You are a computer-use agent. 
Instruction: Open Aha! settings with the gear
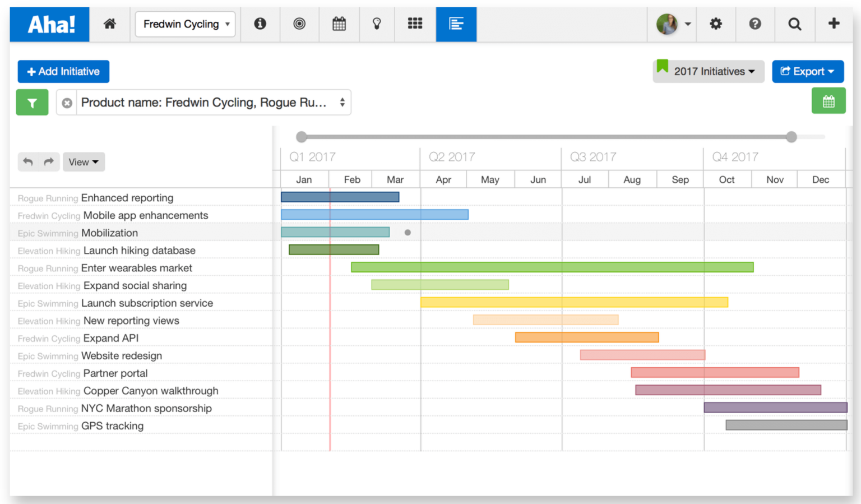click(x=716, y=24)
